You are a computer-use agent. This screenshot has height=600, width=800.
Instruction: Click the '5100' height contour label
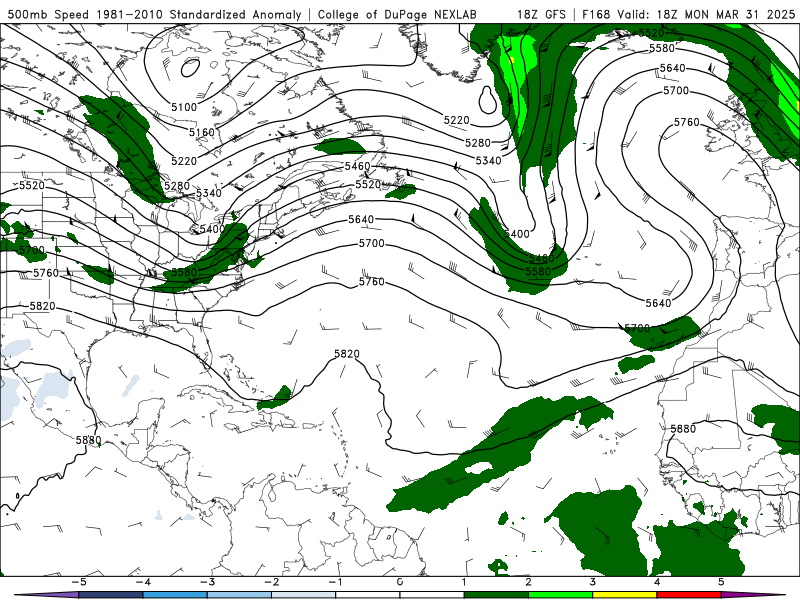coord(184,107)
